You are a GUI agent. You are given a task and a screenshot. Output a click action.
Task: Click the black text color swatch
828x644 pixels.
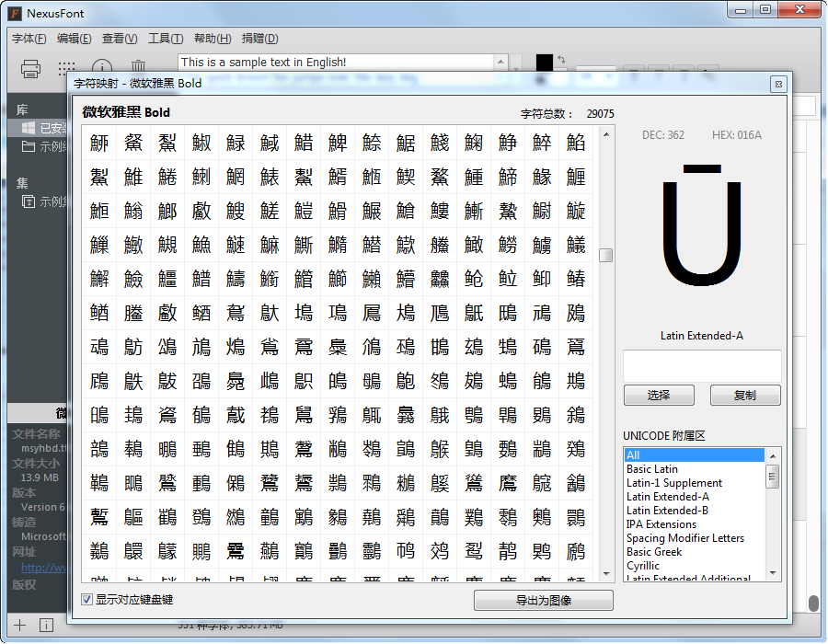tap(545, 62)
